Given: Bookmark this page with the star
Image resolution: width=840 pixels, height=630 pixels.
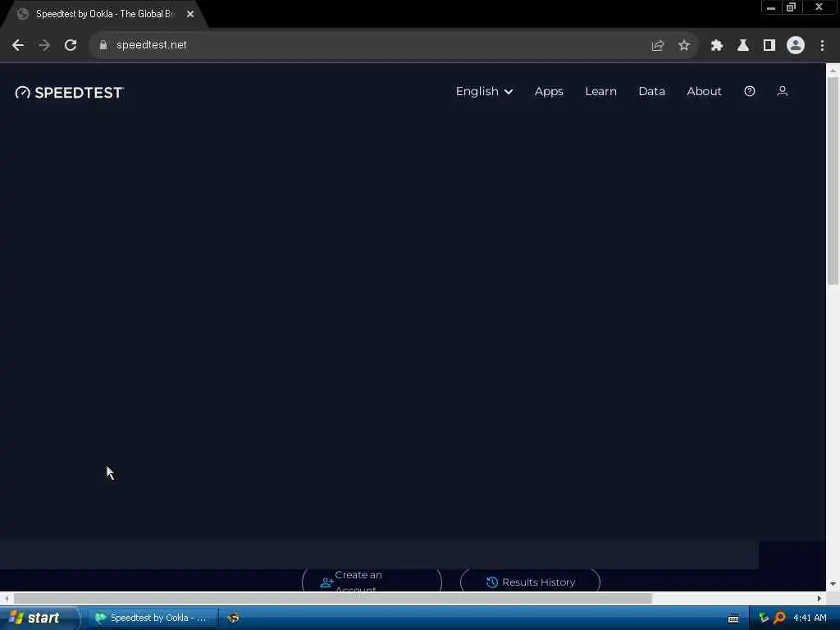Looking at the screenshot, I should pos(683,46).
